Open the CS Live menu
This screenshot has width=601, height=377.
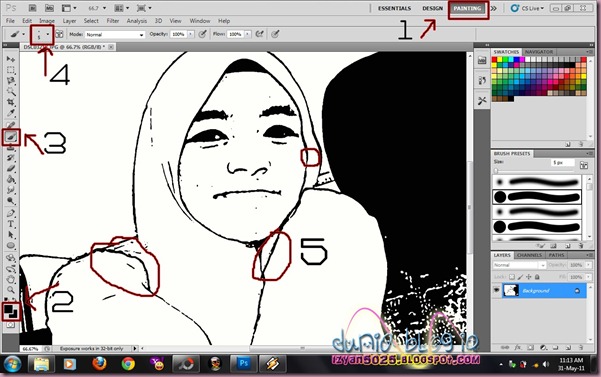pyautogui.click(x=527, y=8)
